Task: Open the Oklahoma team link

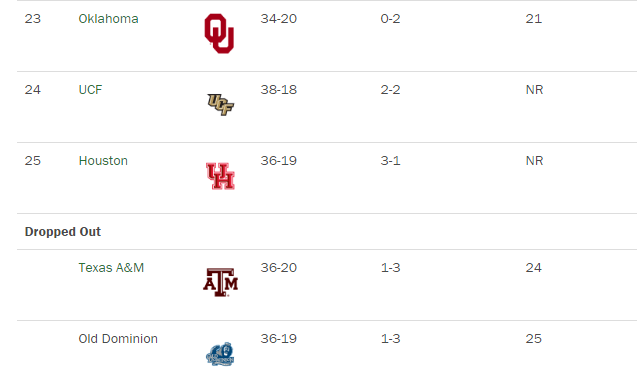Action: (x=108, y=19)
